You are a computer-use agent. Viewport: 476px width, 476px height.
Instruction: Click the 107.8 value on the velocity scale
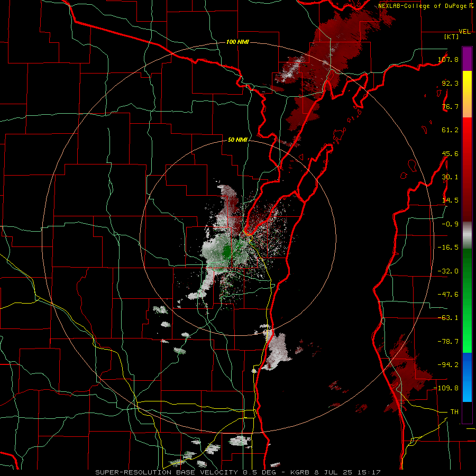tap(448, 59)
